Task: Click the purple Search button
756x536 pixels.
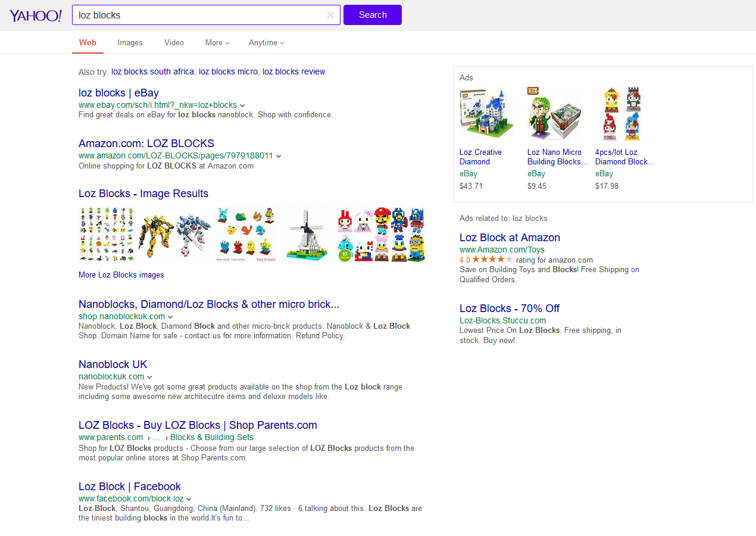Action: click(x=373, y=15)
